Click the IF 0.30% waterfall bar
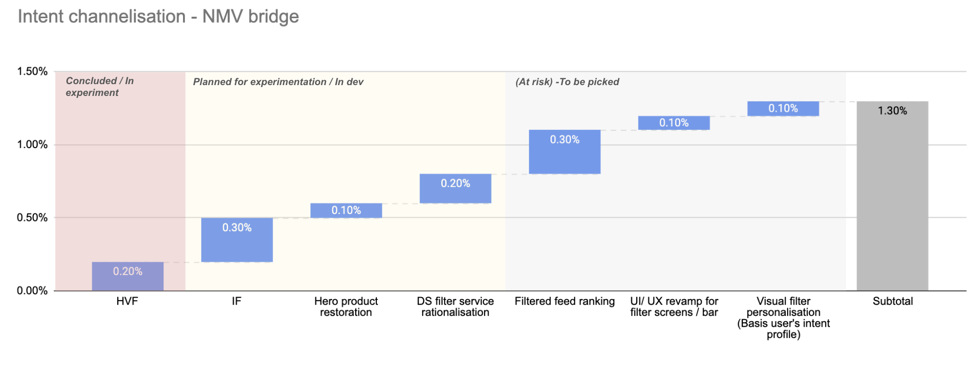Screen dimensions: 980x366 (x=237, y=240)
